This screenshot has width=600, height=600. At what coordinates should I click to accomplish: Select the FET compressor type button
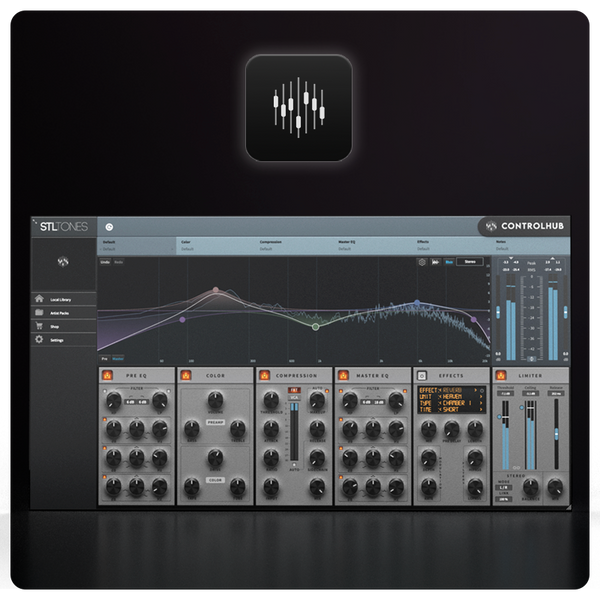pos(294,390)
